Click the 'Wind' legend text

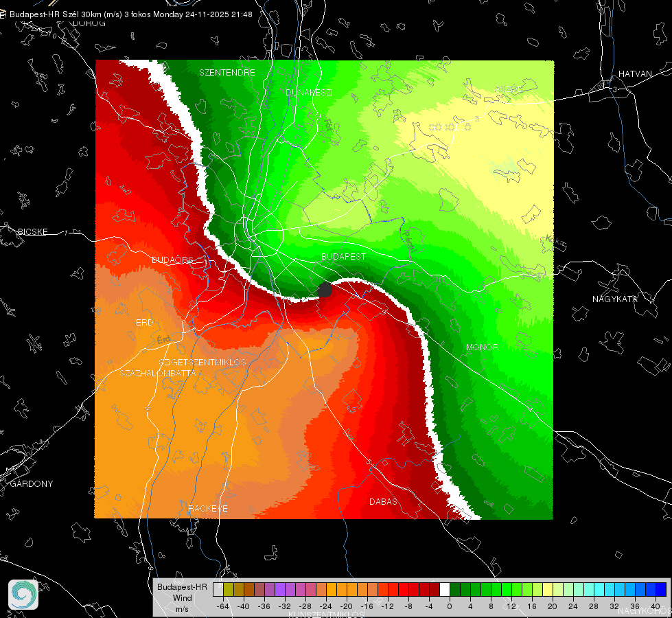(x=182, y=598)
